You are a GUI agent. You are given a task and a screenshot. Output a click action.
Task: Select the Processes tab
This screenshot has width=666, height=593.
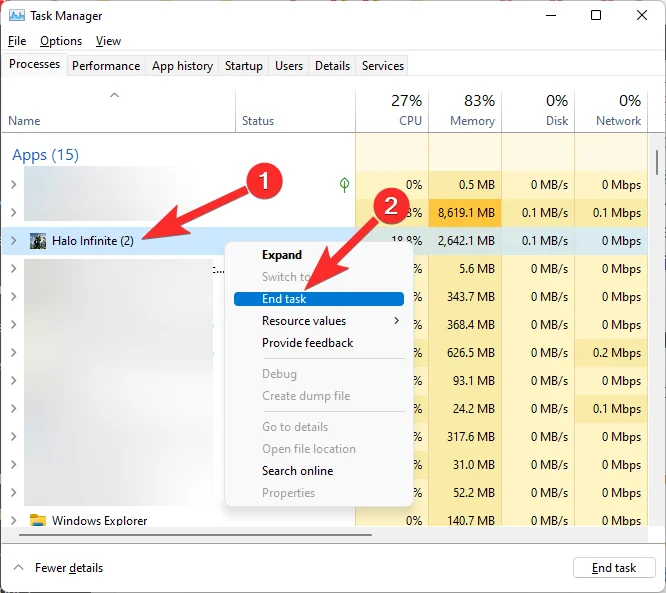[34, 64]
